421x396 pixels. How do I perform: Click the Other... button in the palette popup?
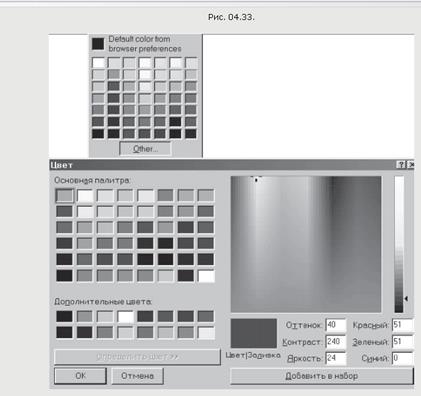coord(145,149)
